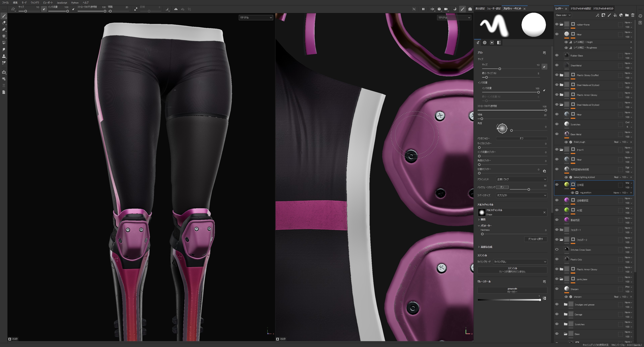Viewport: 644px width, 347px height.
Task: Select the Smudge tool
Action: point(4,49)
